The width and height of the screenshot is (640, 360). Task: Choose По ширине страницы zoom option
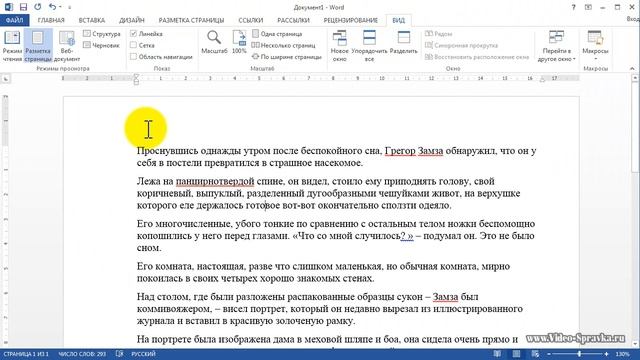[287, 57]
